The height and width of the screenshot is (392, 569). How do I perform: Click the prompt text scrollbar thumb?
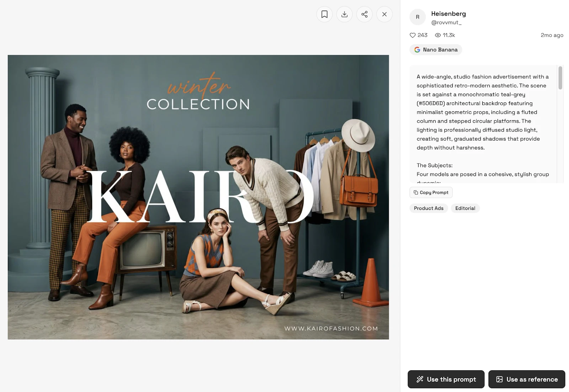pos(560,78)
